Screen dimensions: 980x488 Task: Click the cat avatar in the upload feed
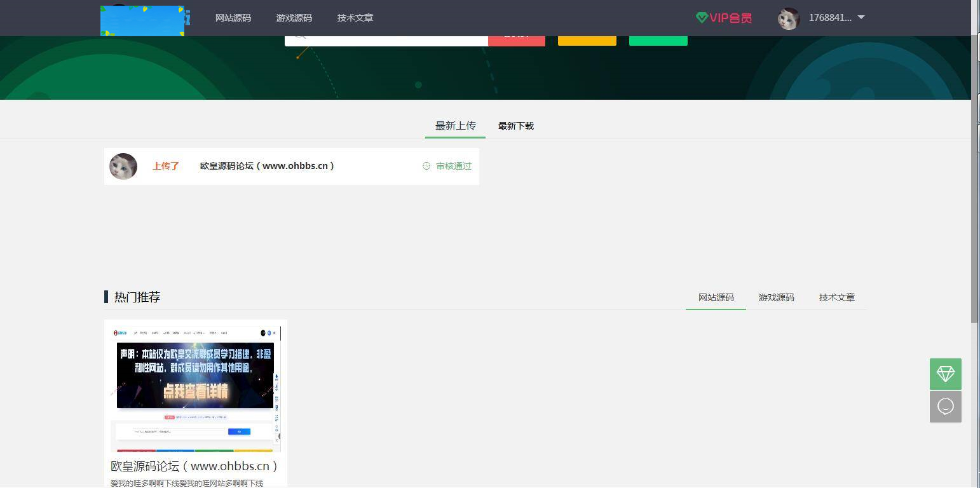(123, 166)
